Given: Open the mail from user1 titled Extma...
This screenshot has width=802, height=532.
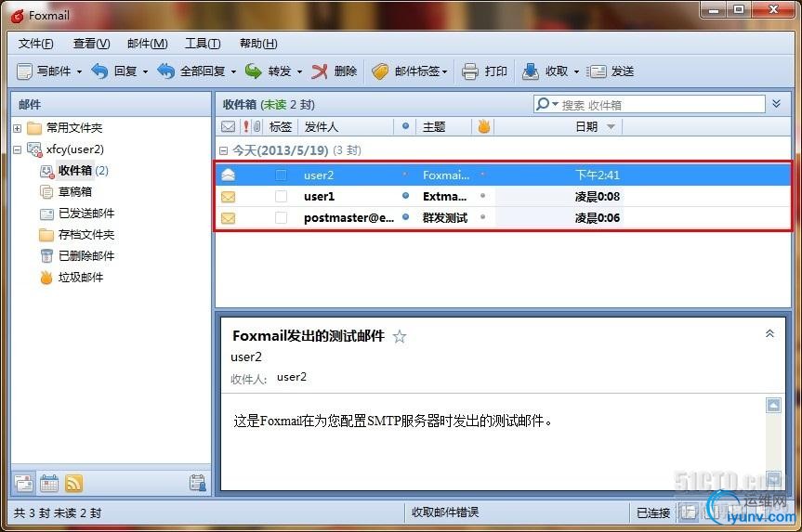Looking at the screenshot, I should pos(502,196).
